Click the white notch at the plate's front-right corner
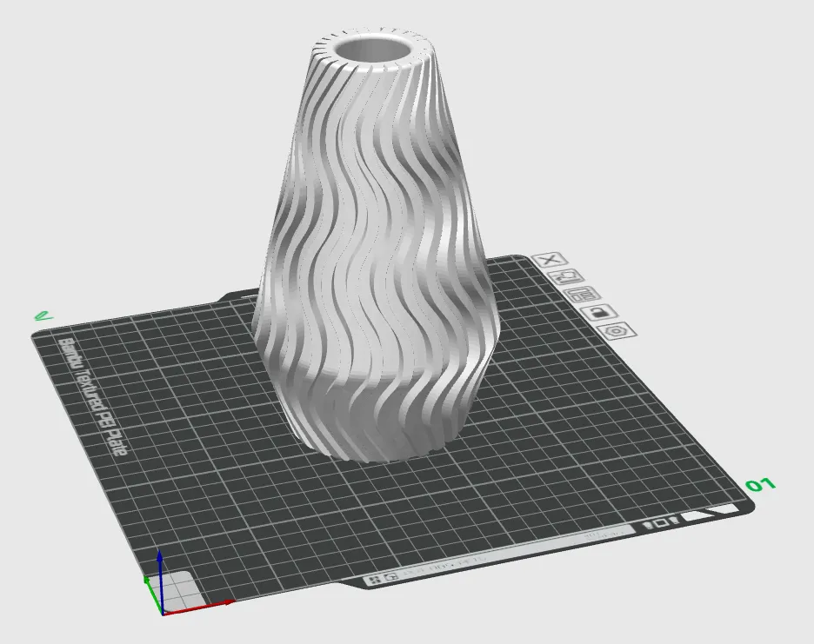This screenshot has height=644, width=814. [x=711, y=514]
